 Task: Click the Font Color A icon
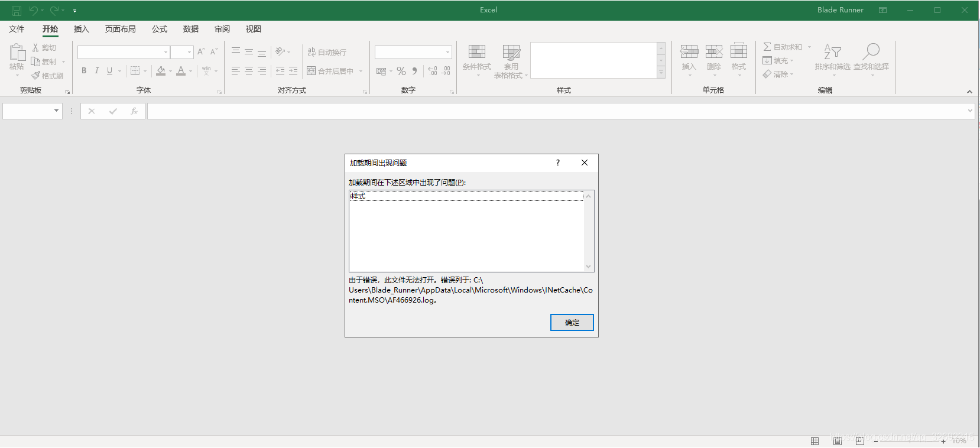pyautogui.click(x=181, y=71)
